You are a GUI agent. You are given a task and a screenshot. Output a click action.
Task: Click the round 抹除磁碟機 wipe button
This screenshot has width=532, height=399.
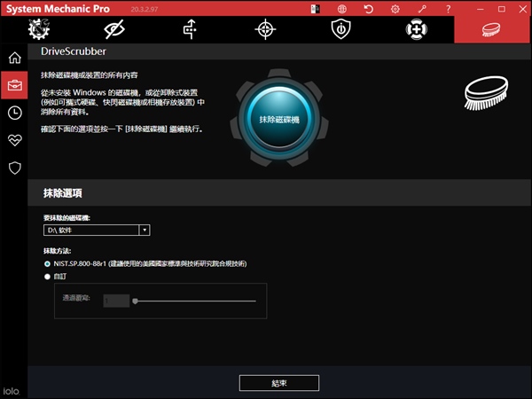pos(279,120)
